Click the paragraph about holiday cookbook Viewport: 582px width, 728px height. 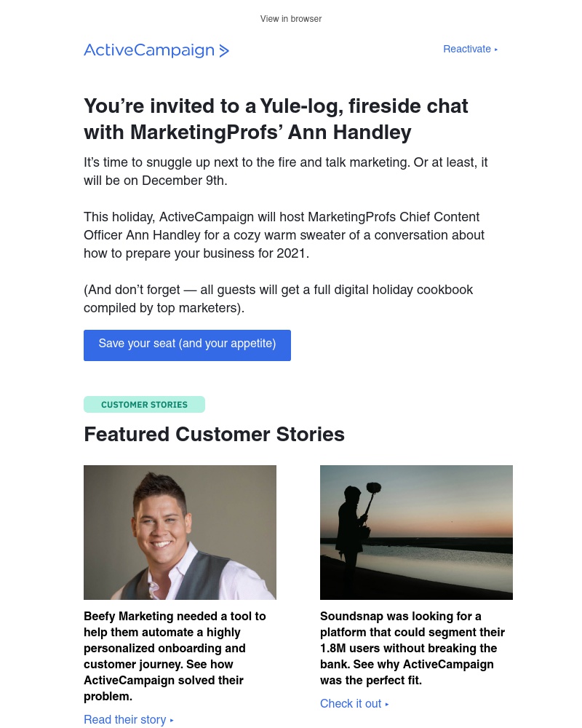[x=278, y=298]
